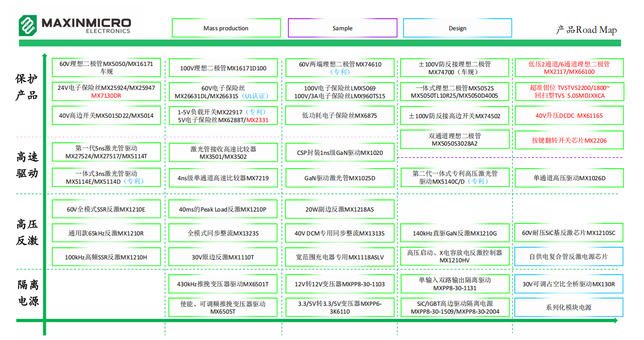Image resolution: width=644 pixels, height=340 pixels.
Task: Open the ±100V防反接理想二极管 MX74700 box
Action: [x=455, y=68]
